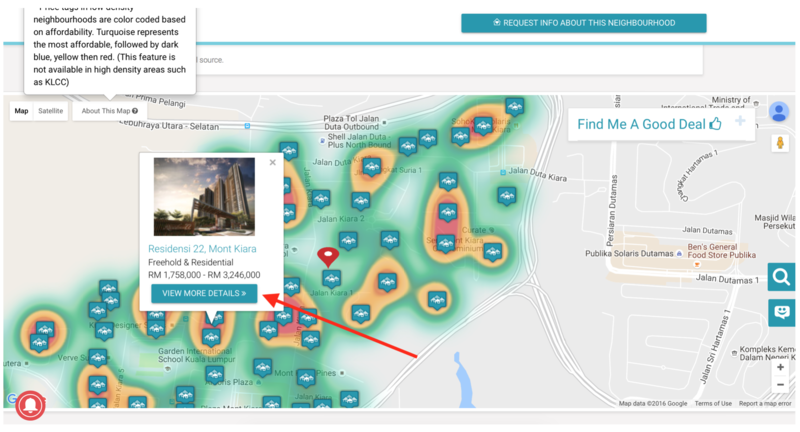This screenshot has width=800, height=432.
Task: Expand Find Me A Good Deal plus icon
Action: (740, 121)
